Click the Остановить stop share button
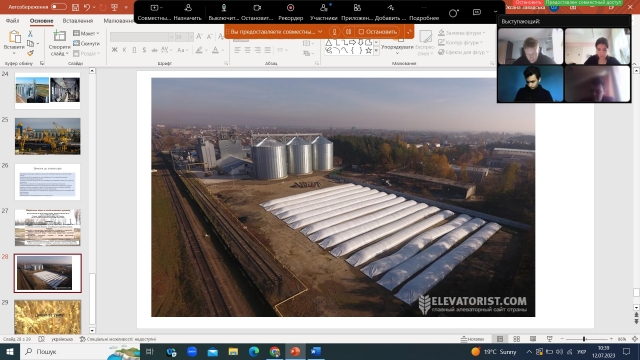 coord(378,31)
